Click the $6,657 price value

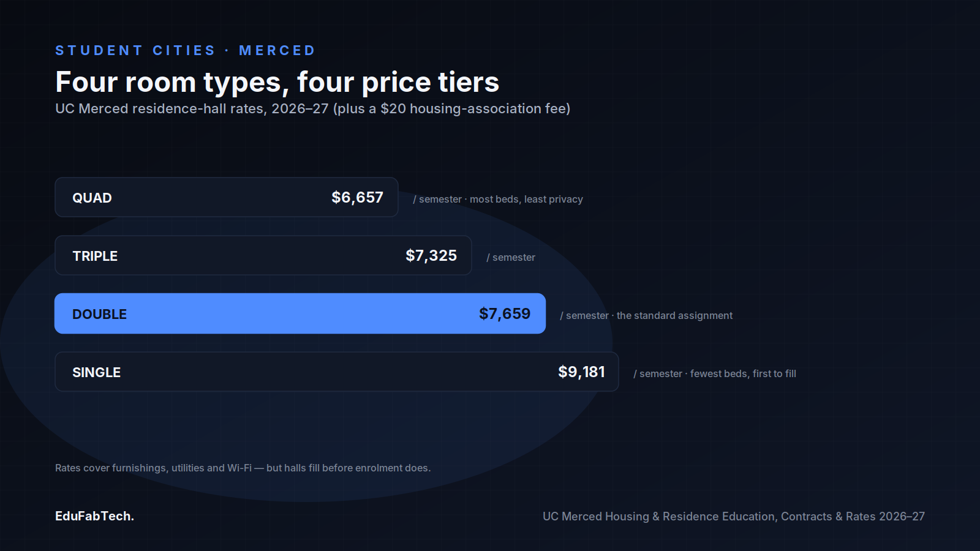357,197
